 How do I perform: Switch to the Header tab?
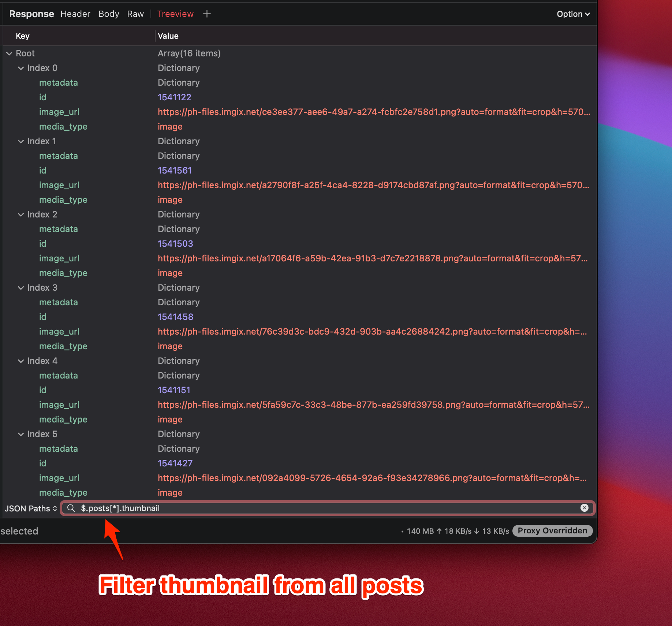click(75, 14)
